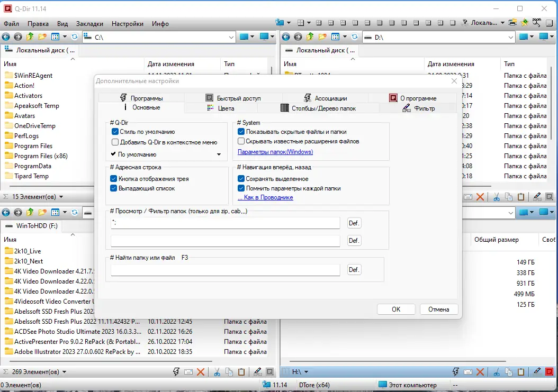This screenshot has height=392, width=558.
Task: Switch to the 'Фильтр' tab
Action: (x=418, y=108)
